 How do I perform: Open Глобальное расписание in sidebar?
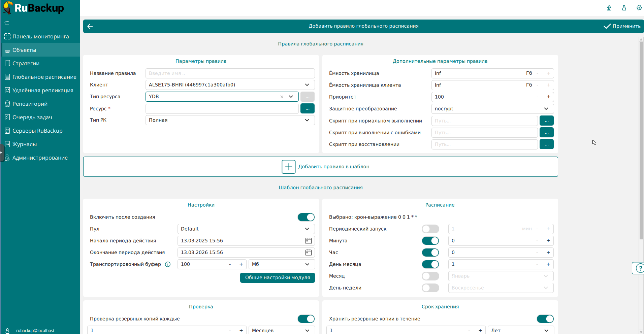click(44, 77)
